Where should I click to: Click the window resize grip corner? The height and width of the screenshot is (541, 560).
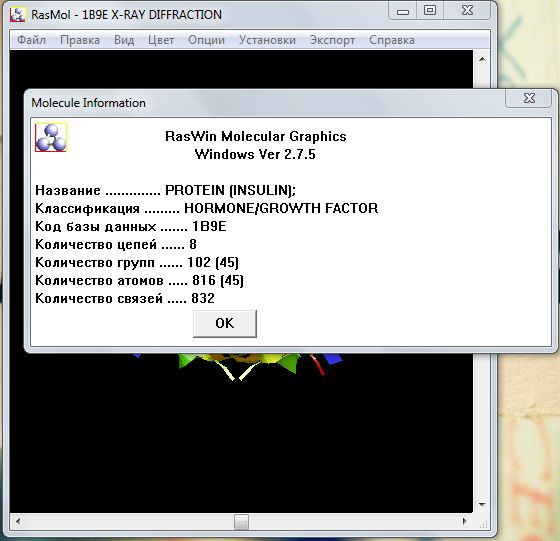click(x=484, y=524)
